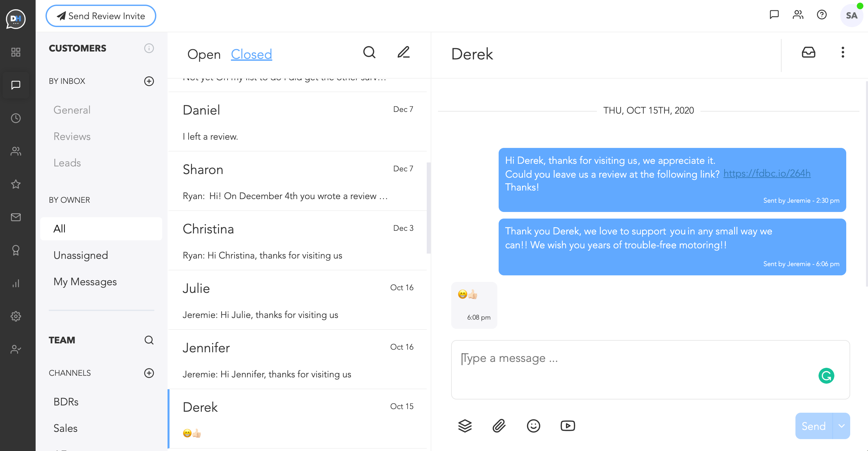Compose new message pencil icon
868x451 pixels.
tap(403, 52)
